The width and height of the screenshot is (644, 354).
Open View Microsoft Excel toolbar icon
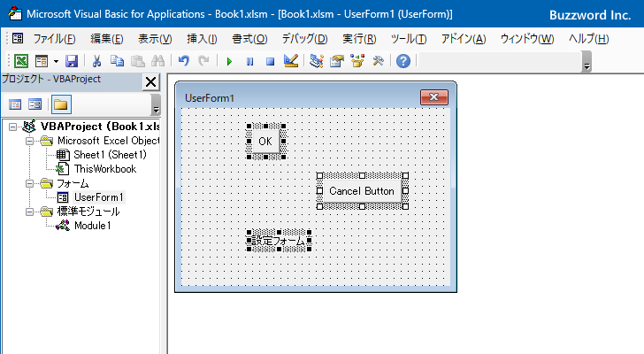21,61
